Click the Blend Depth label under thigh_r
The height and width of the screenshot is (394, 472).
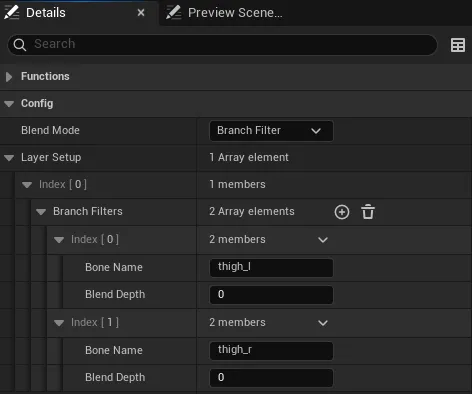115,378
